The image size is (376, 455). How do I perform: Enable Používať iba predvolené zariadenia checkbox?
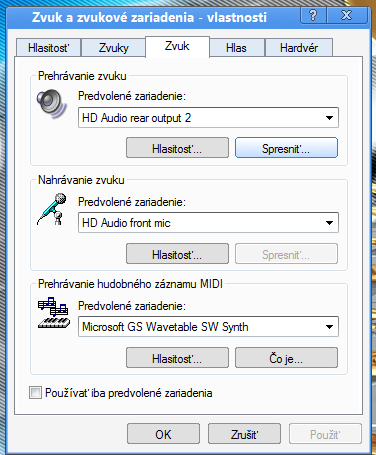coord(35,393)
